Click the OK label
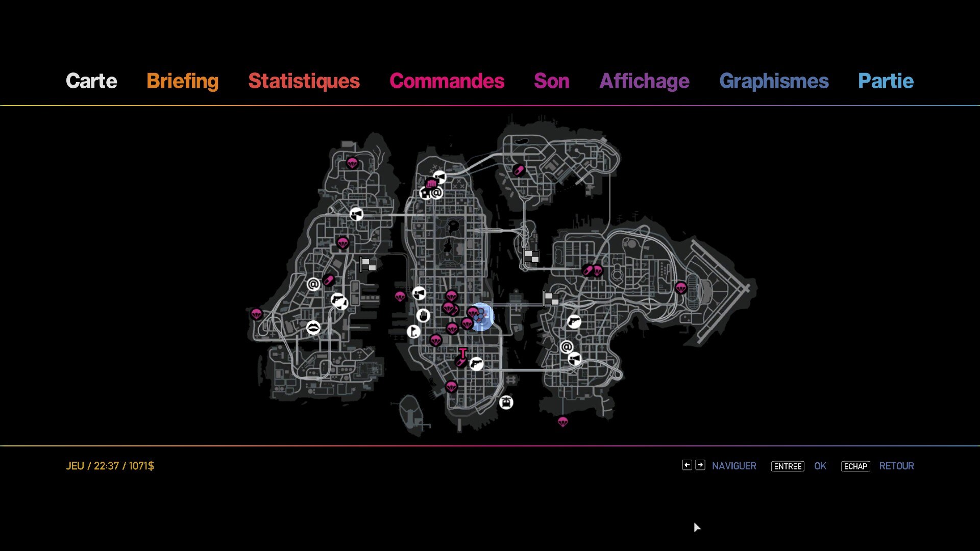Viewport: 980px width, 551px height. click(x=820, y=466)
